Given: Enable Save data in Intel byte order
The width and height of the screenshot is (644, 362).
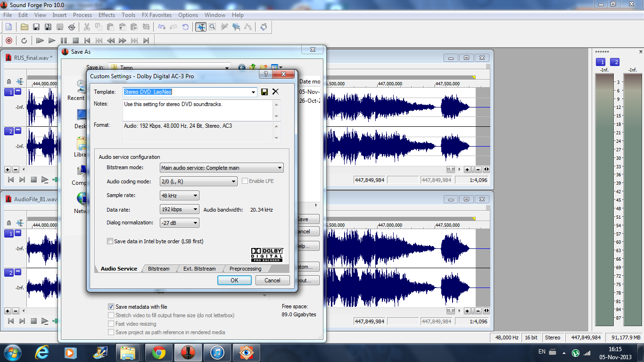Looking at the screenshot, I should coord(110,241).
